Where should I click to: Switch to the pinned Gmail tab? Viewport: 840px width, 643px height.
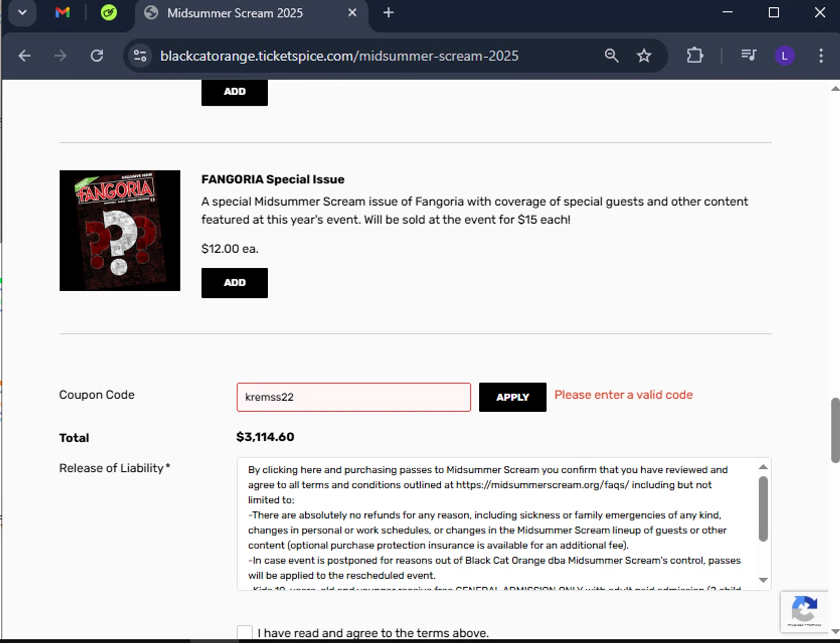pos(63,12)
